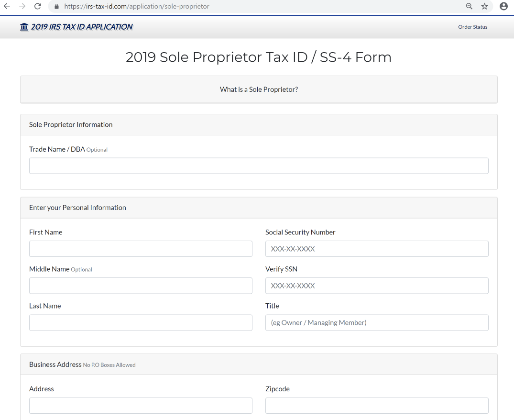Click the browser forward arrow

22,7
